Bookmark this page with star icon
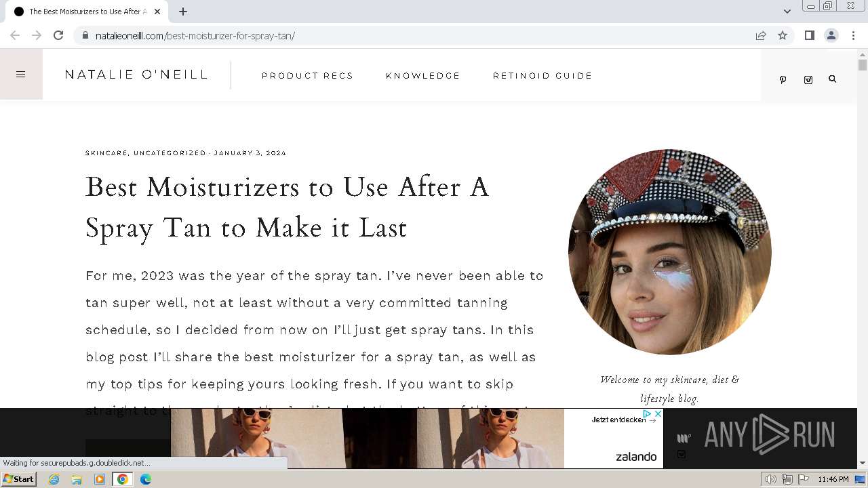Image resolution: width=868 pixels, height=488 pixels. pos(783,35)
